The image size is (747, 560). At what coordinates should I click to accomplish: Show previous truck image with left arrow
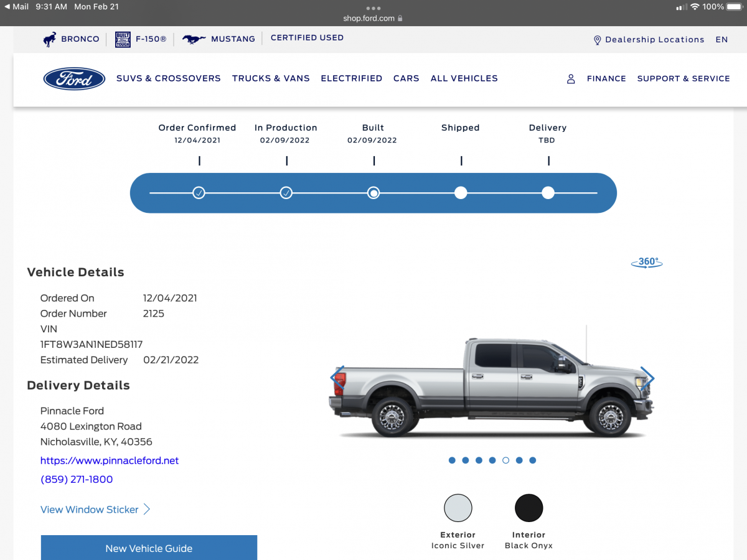pyautogui.click(x=337, y=377)
